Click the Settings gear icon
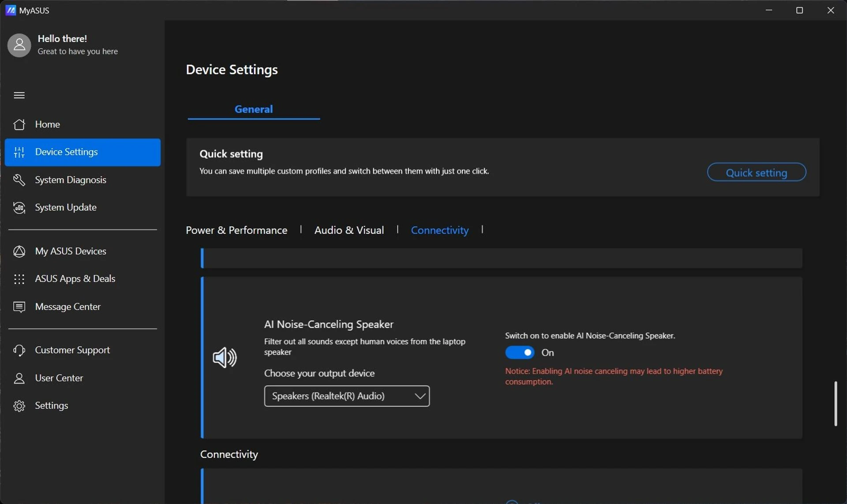Screen dimensions: 847x504 point(19,406)
